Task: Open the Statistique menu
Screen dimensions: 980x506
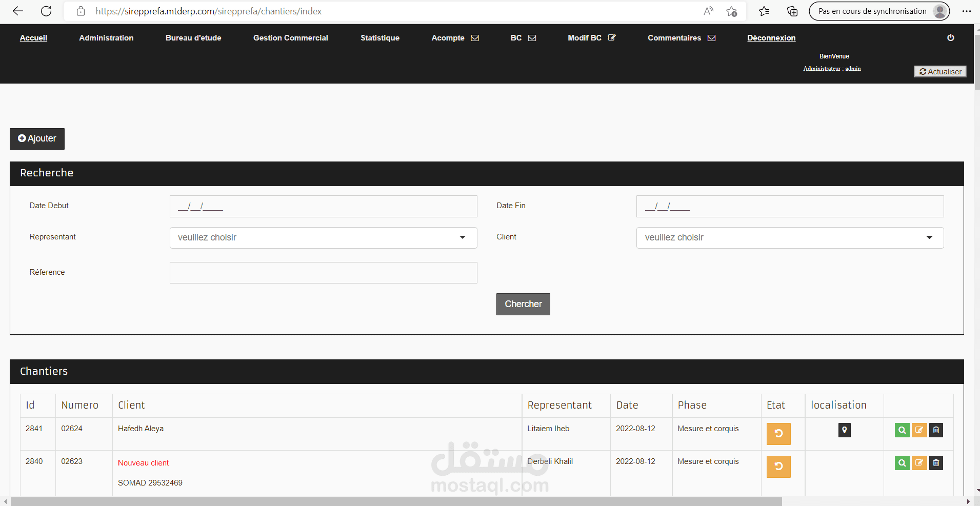Action: (380, 38)
